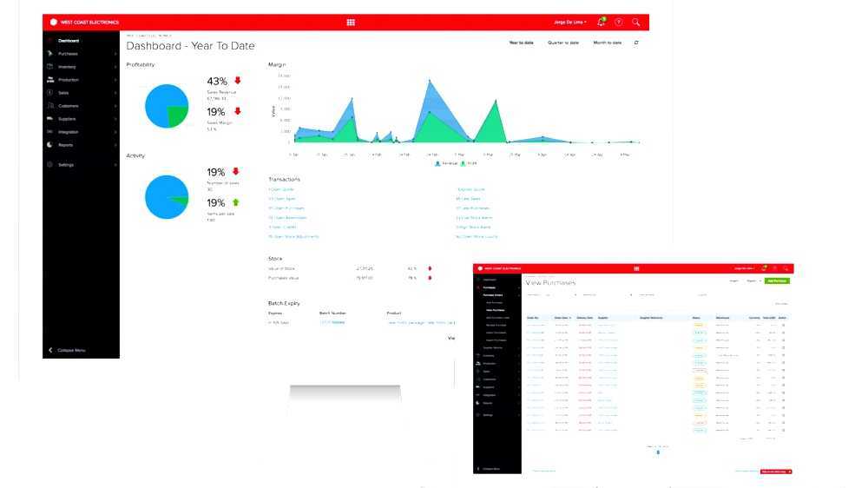The image size is (868, 488).
Task: Open the Late Sales transactions link
Action: click(469, 199)
